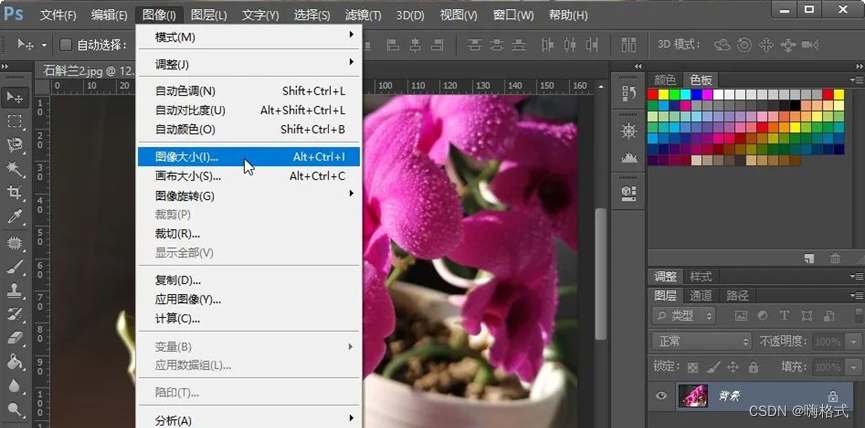The image size is (865, 428).
Task: Toggle lock all padlock icon
Action: pos(754,367)
